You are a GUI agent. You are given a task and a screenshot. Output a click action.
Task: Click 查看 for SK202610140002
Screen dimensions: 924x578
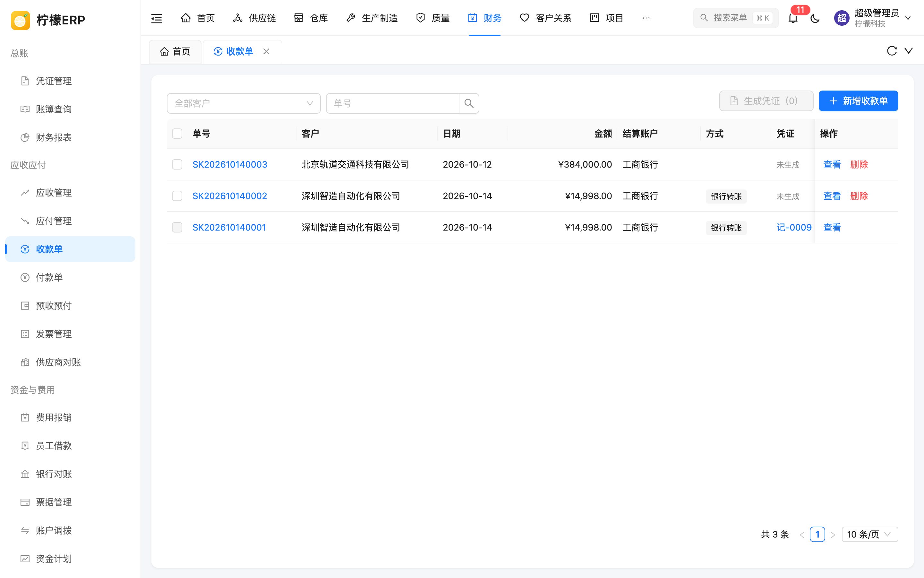point(832,196)
